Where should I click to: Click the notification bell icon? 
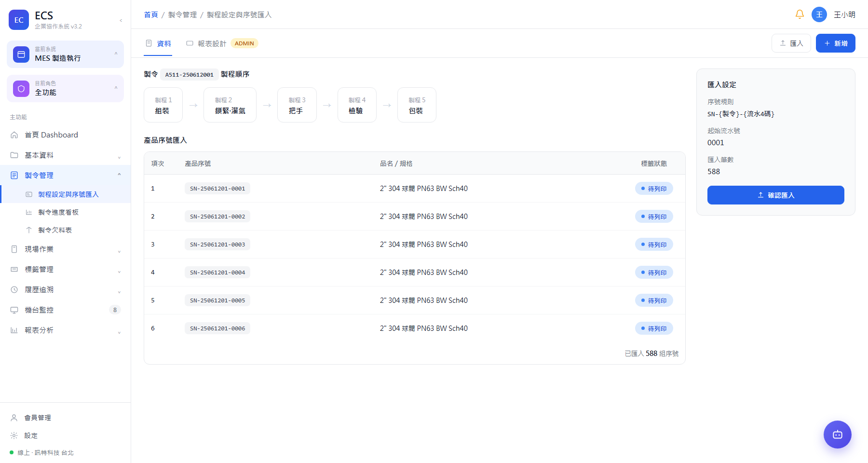(x=800, y=14)
